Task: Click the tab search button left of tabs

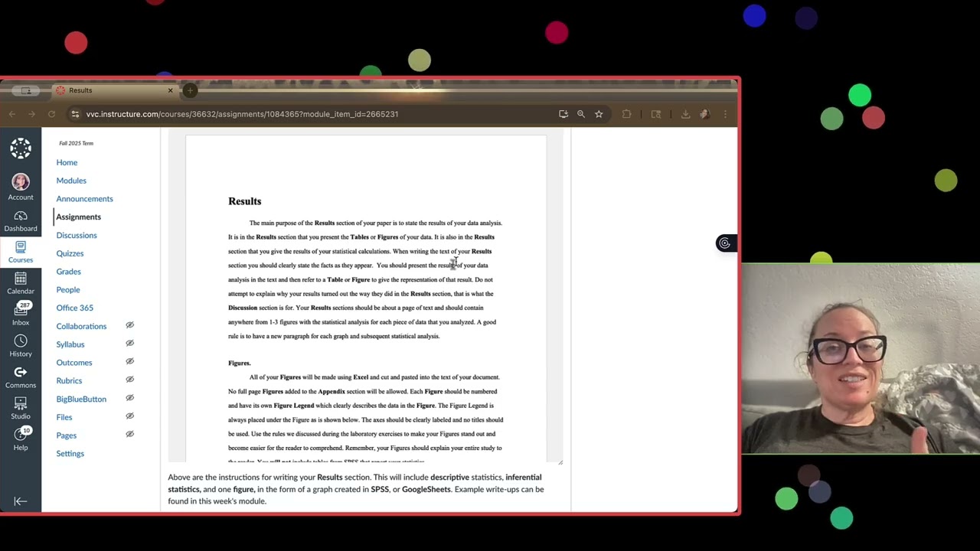Action: coord(26,90)
